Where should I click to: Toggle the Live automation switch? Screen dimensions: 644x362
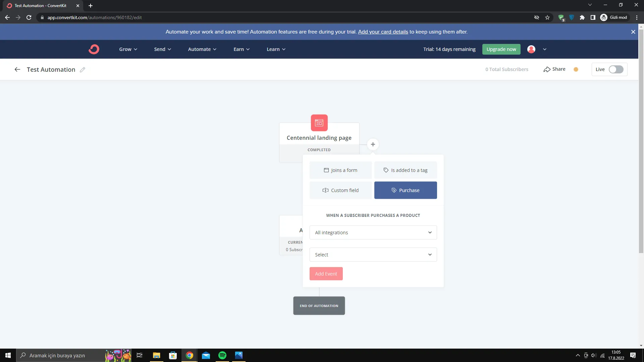coord(616,69)
